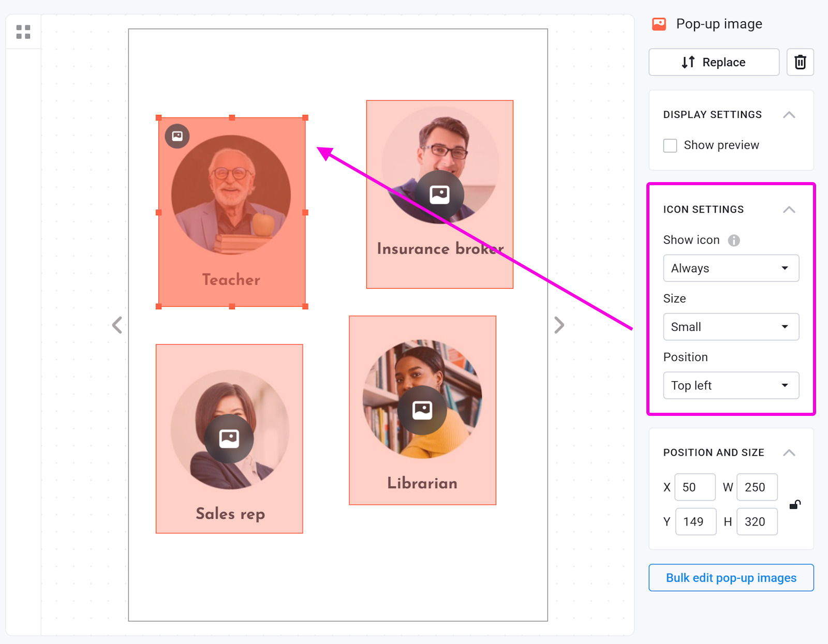This screenshot has height=644, width=828.
Task: Open the Show icon Always dropdown
Action: pos(731,268)
